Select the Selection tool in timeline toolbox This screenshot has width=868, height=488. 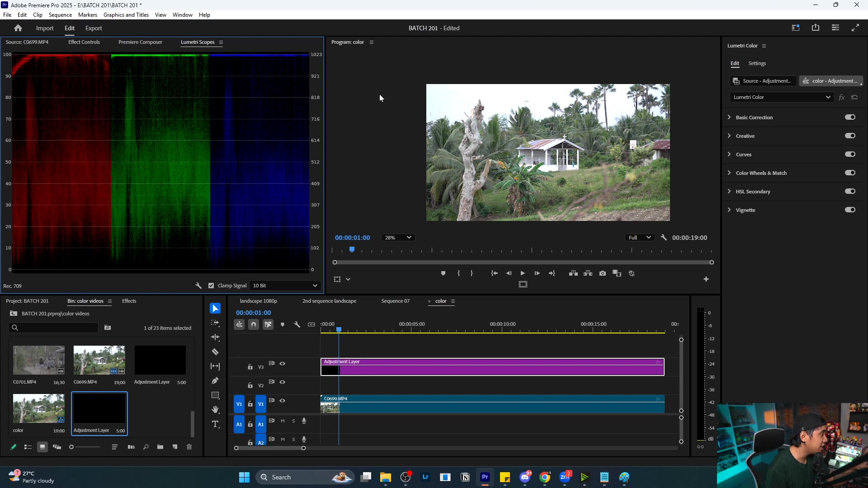215,309
